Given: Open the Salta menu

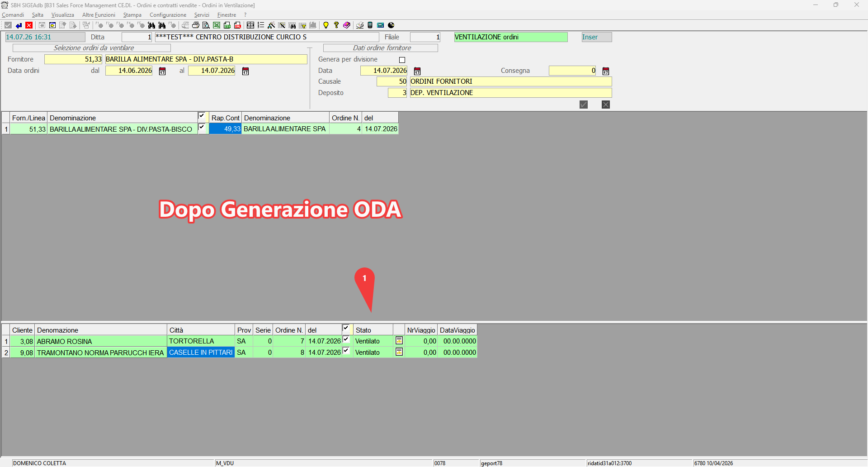Looking at the screenshot, I should coord(38,15).
